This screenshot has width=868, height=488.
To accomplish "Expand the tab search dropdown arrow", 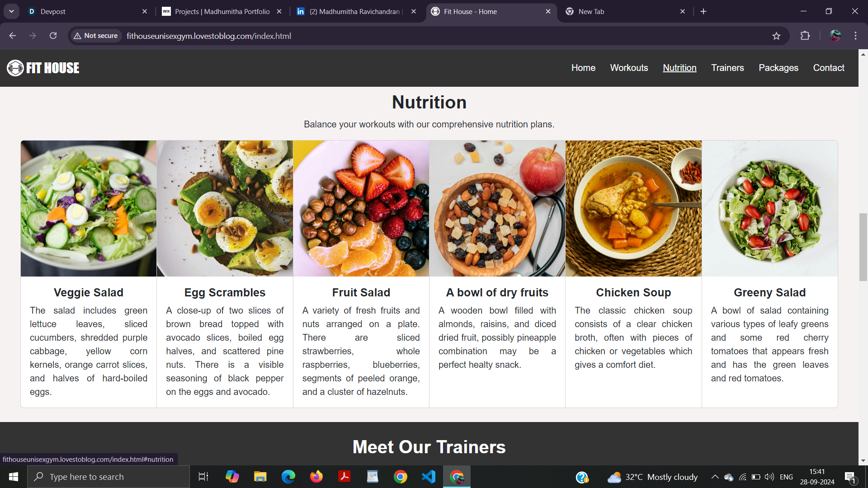I will coord(11,11).
